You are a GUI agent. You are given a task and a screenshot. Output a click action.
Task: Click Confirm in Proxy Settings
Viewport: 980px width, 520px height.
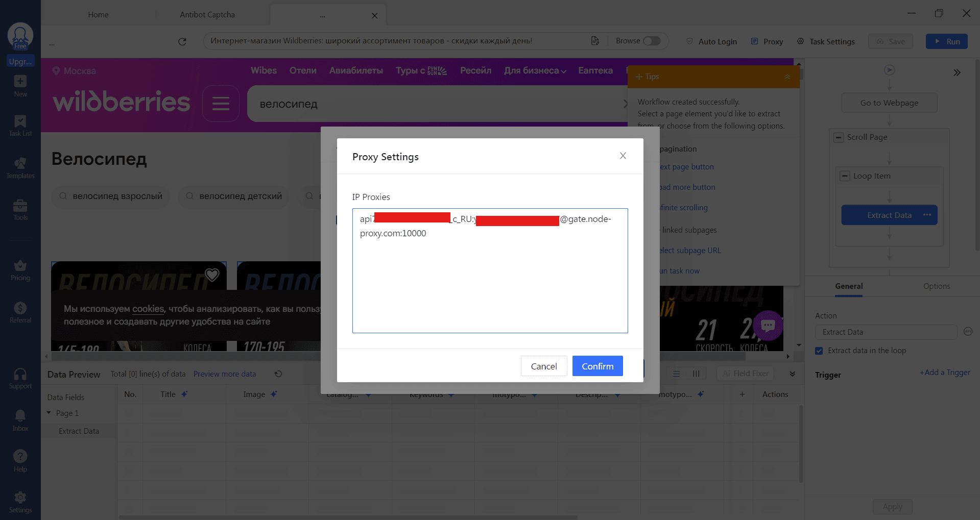tap(597, 366)
